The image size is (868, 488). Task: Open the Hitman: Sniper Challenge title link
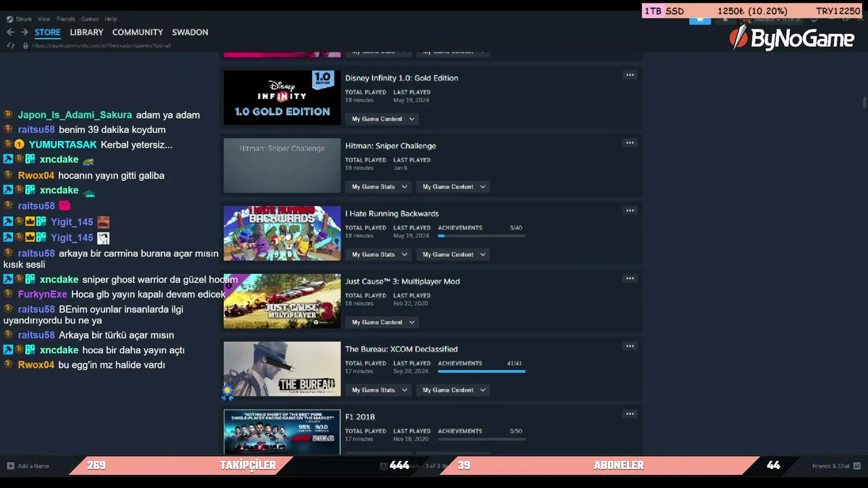[391, 146]
